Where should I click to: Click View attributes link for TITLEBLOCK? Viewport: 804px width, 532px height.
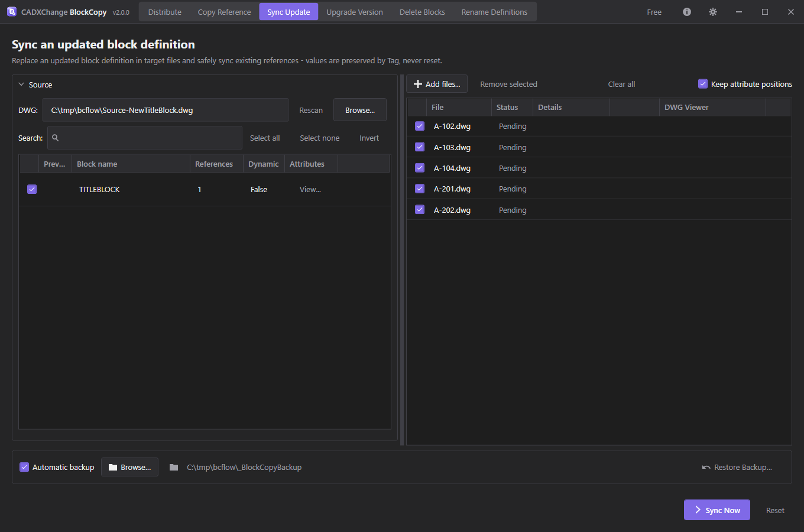pos(310,189)
